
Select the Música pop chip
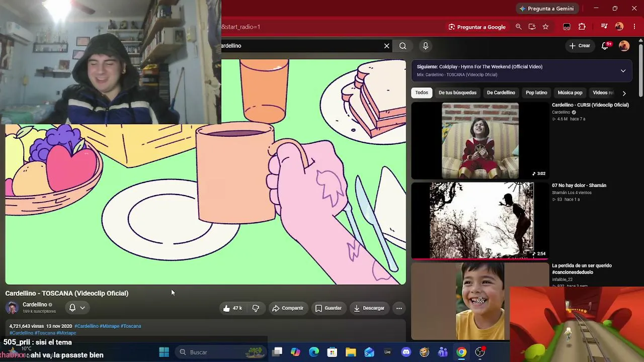point(570,93)
